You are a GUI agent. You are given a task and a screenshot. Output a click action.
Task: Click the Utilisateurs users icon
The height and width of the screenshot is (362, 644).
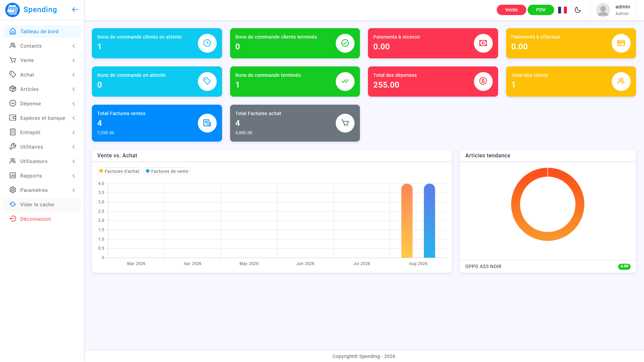[13, 161]
